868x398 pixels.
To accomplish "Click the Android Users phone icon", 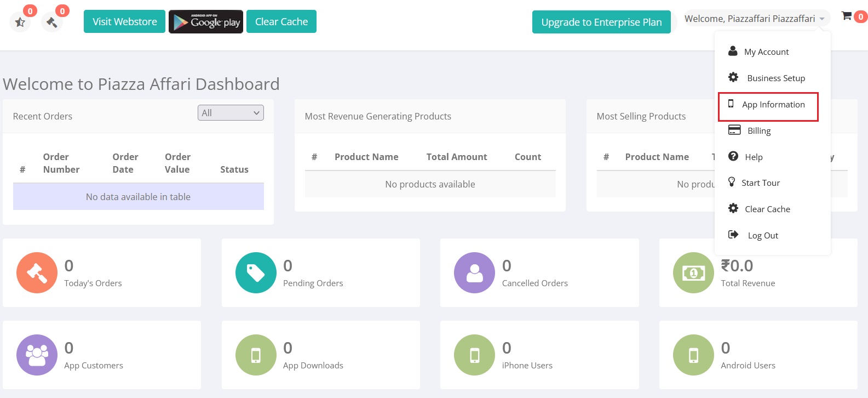I will (x=693, y=355).
